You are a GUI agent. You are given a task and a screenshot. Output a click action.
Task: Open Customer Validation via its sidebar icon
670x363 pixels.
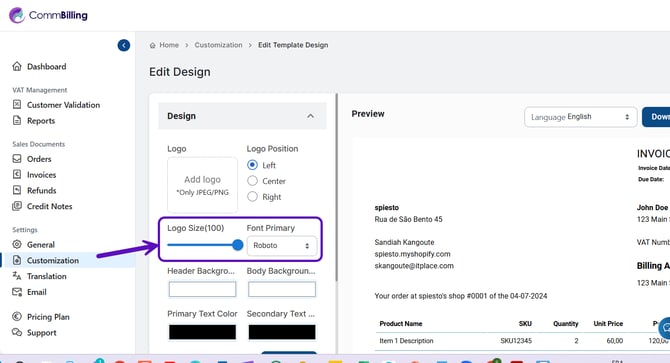coord(17,105)
